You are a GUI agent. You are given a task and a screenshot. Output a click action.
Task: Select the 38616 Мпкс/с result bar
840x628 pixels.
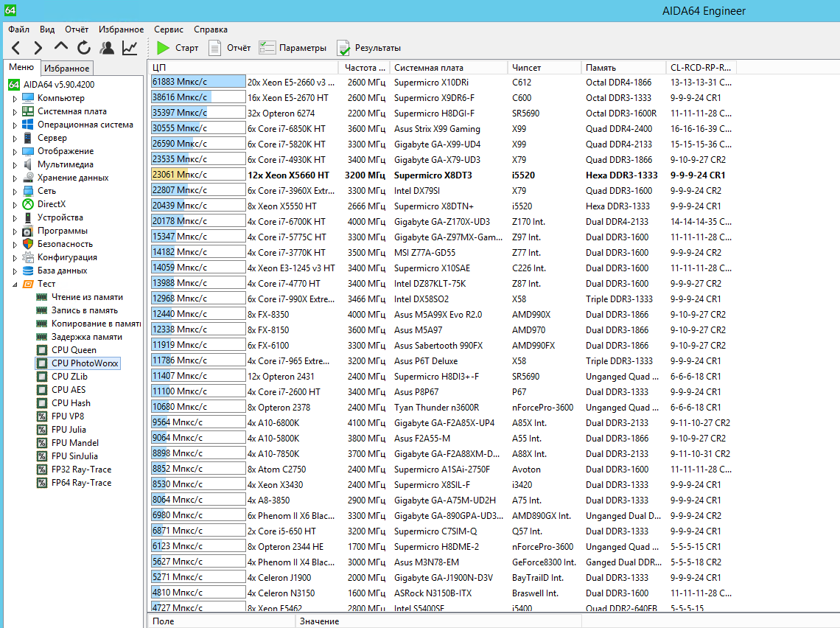[x=198, y=97]
